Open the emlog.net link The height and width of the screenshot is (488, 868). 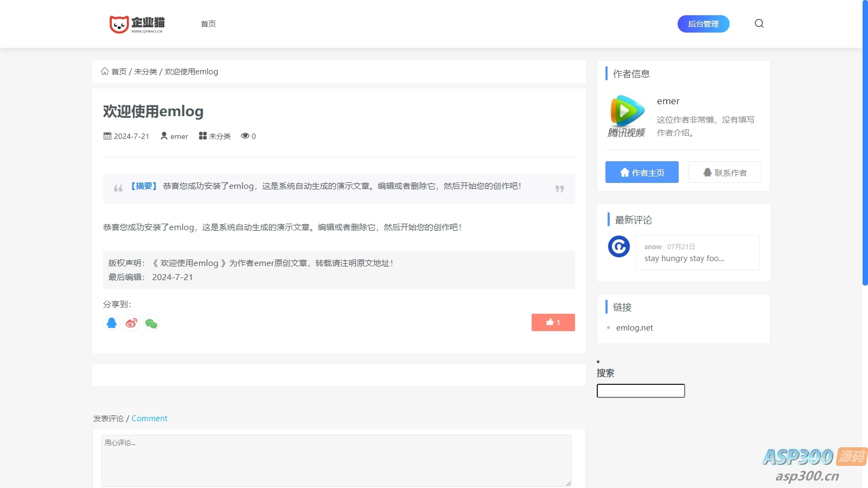point(634,328)
